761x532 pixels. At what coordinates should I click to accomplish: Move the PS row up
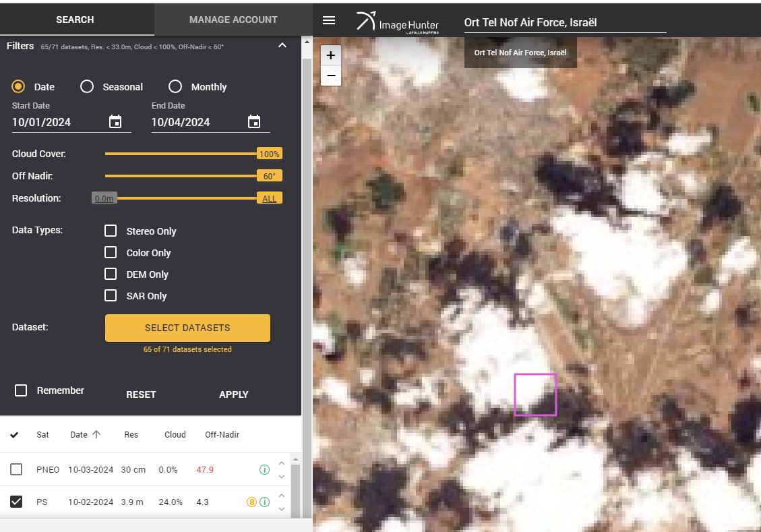click(x=282, y=495)
